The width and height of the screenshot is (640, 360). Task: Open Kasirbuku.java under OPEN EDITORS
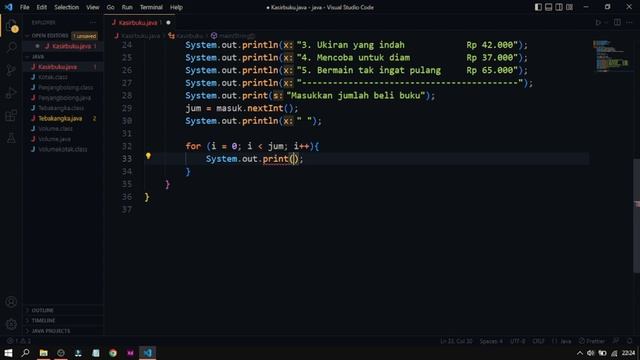pyautogui.click(x=63, y=46)
